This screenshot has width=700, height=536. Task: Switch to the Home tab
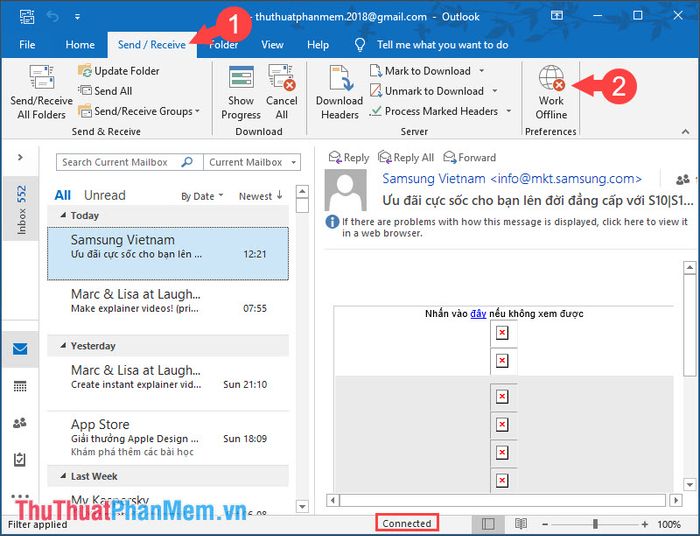coord(80,45)
